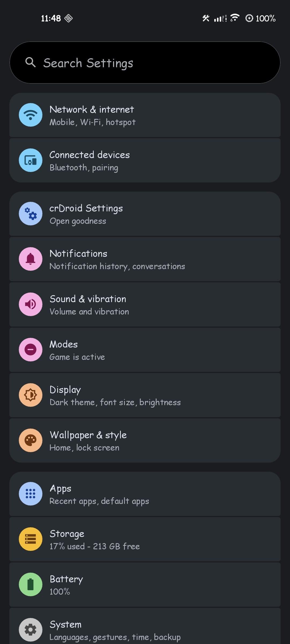Tap the Wallpaper & style palette icon
This screenshot has height=644, width=290.
(31, 440)
